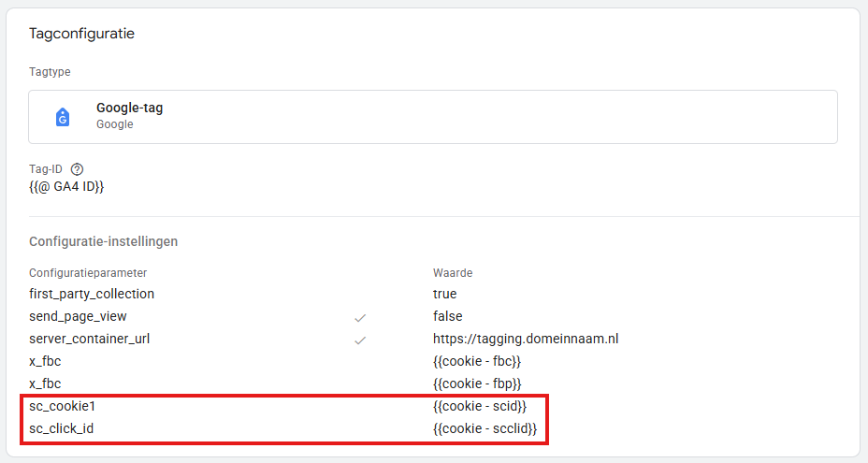
Task: Click the {{@ GA4 ID}} Tag-ID value
Action: (x=66, y=187)
